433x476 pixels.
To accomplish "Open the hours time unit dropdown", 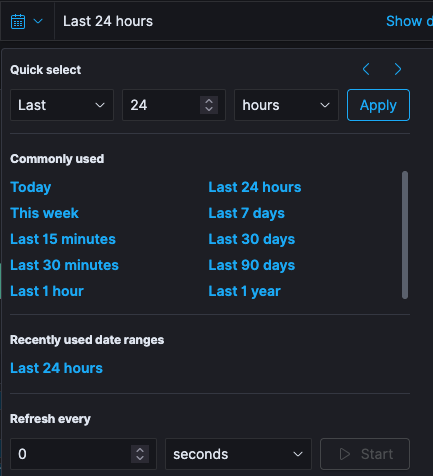I will coord(286,105).
